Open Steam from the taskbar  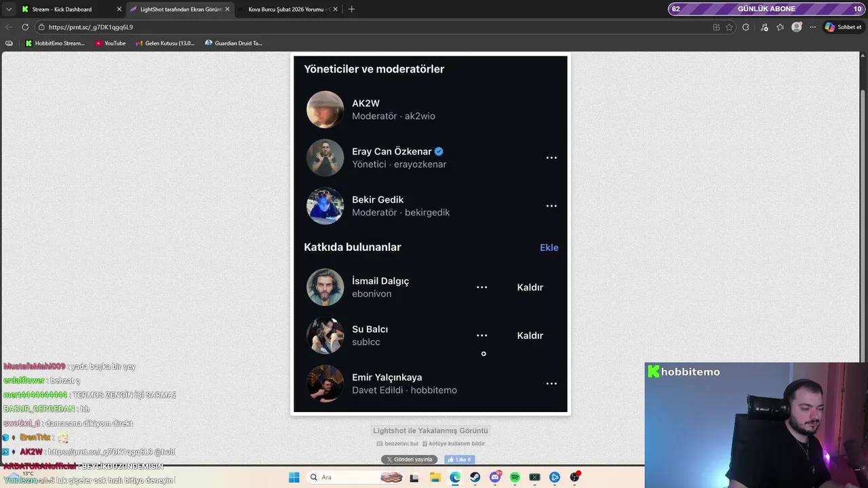(475, 477)
